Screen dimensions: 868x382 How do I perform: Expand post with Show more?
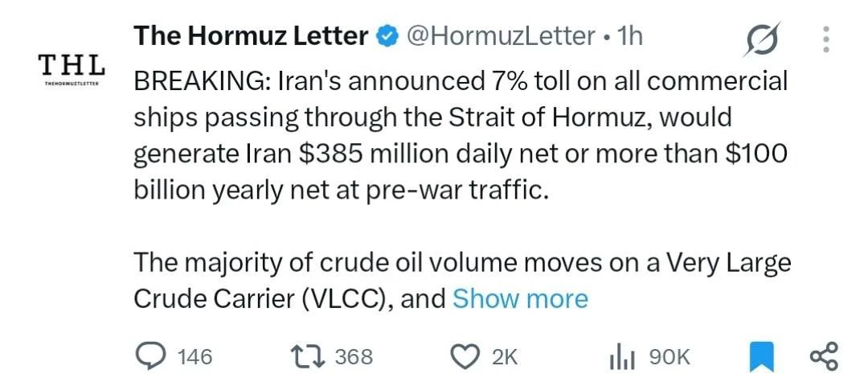tap(520, 299)
